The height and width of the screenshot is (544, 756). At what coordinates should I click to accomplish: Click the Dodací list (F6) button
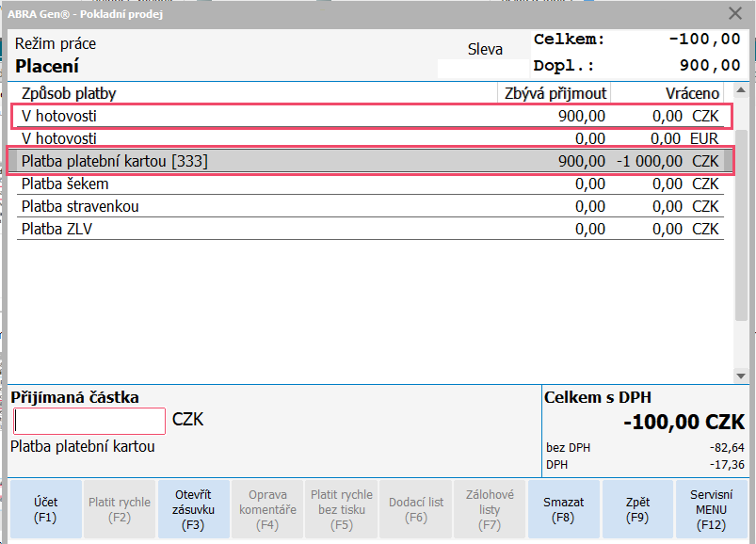(x=415, y=509)
